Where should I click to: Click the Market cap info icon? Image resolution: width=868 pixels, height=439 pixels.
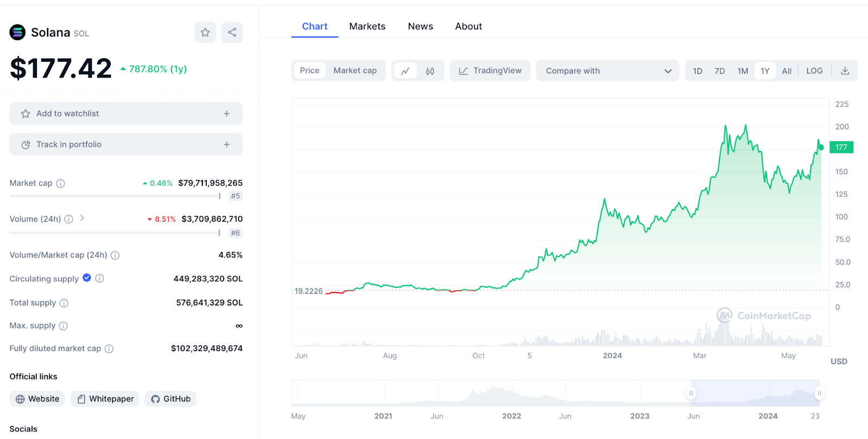pyautogui.click(x=61, y=183)
